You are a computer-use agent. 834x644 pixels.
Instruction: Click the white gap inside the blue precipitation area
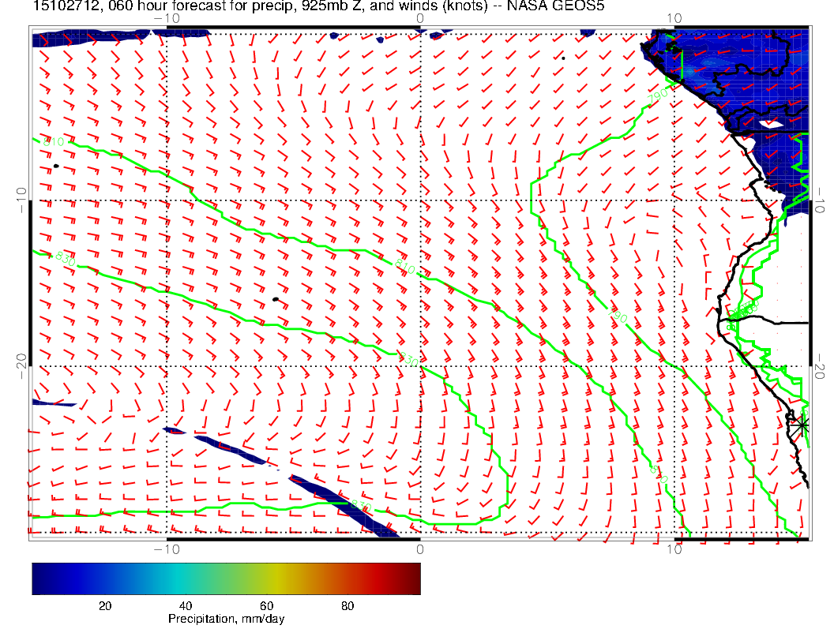pos(769,123)
